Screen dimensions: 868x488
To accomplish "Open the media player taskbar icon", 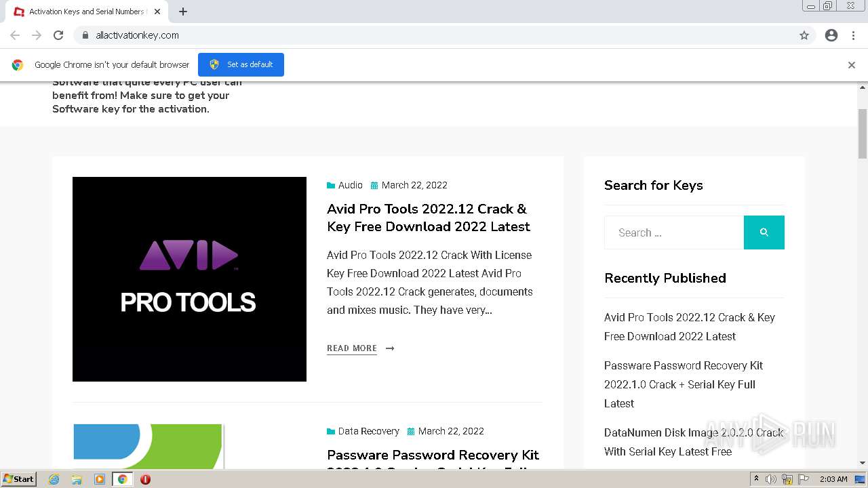I will point(99,479).
